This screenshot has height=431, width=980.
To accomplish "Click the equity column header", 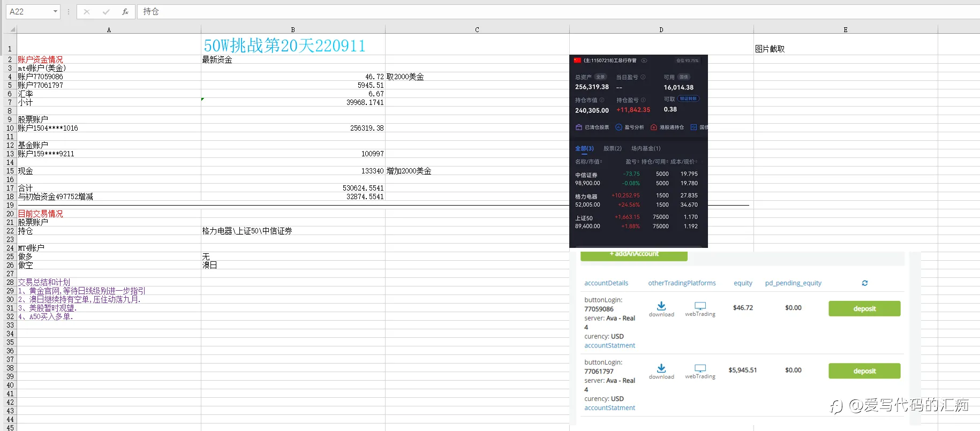I will [743, 283].
